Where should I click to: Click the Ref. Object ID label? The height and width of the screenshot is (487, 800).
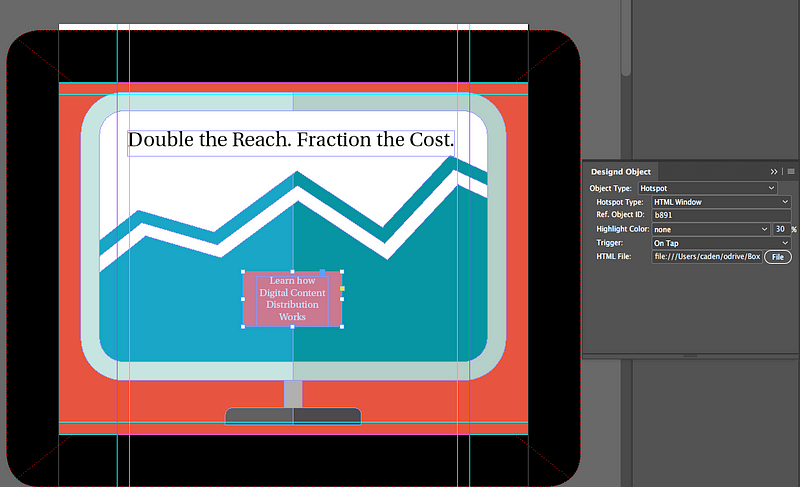click(620, 215)
